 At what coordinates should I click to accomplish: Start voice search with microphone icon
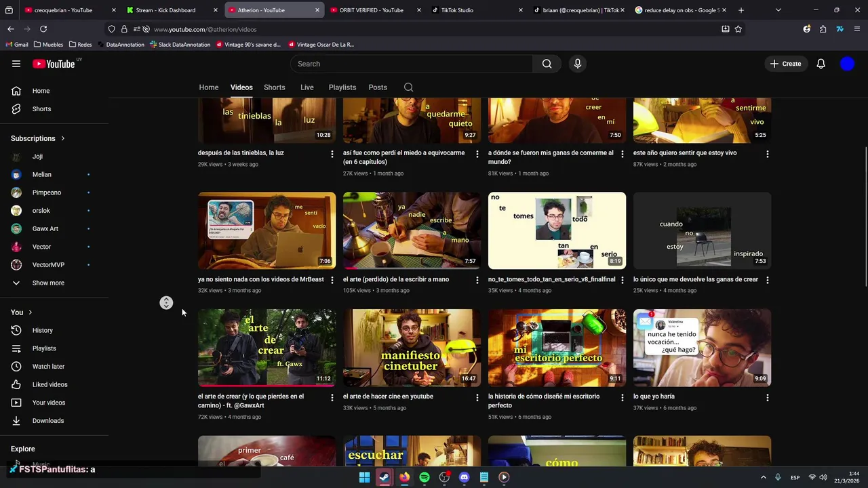coord(578,64)
